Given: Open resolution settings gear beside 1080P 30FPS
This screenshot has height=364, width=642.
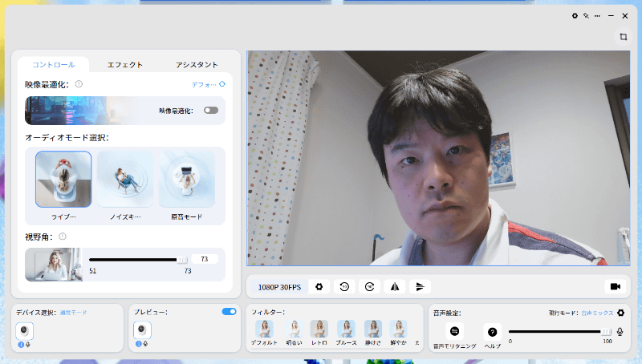Looking at the screenshot, I should (x=319, y=287).
